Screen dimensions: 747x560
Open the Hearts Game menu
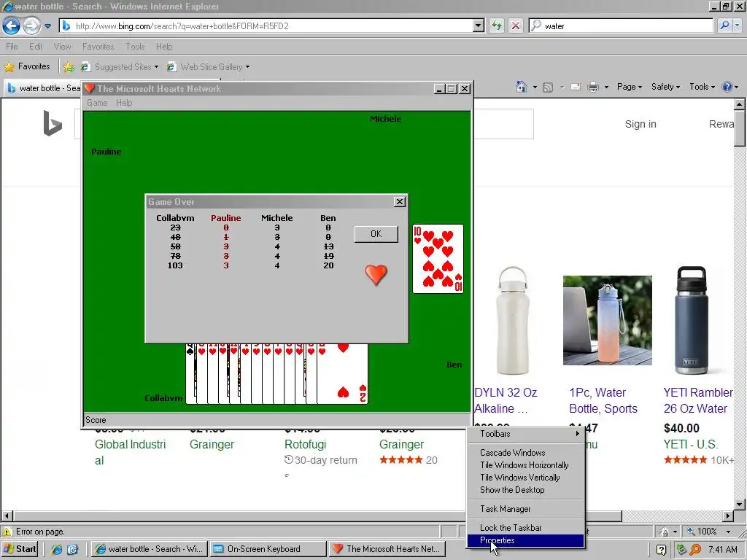click(97, 103)
